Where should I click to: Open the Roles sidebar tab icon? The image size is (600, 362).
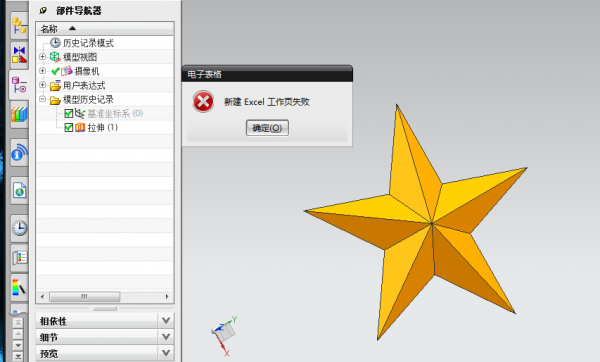(x=19, y=258)
